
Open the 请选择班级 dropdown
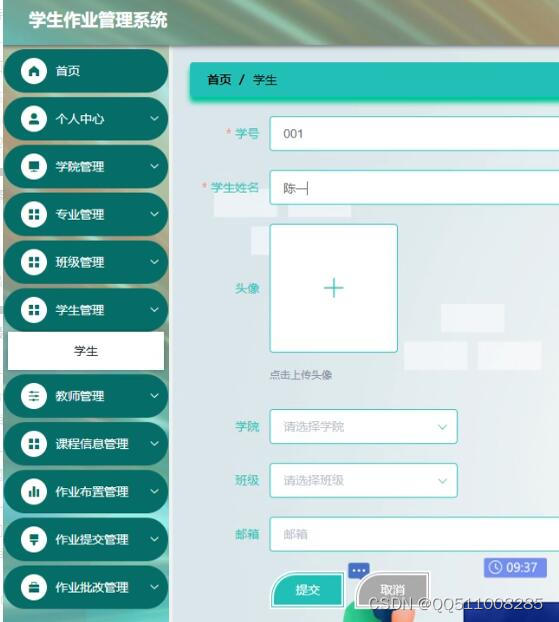[363, 480]
